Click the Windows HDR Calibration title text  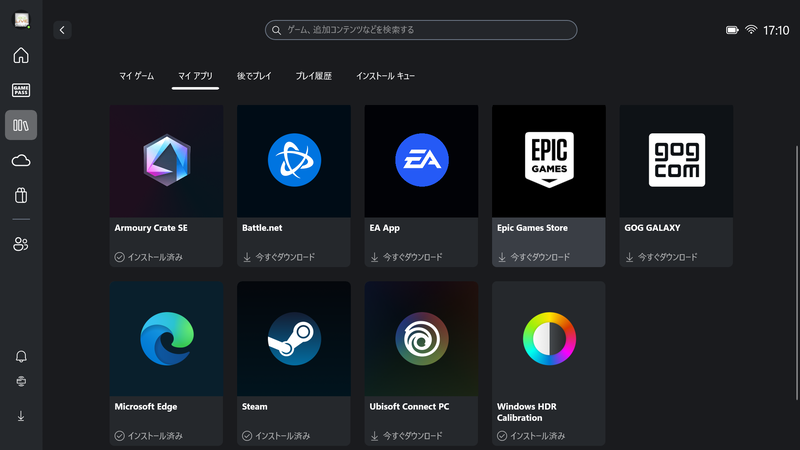point(527,412)
